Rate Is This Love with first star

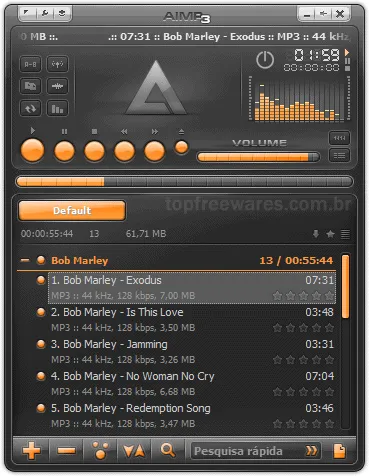277,328
